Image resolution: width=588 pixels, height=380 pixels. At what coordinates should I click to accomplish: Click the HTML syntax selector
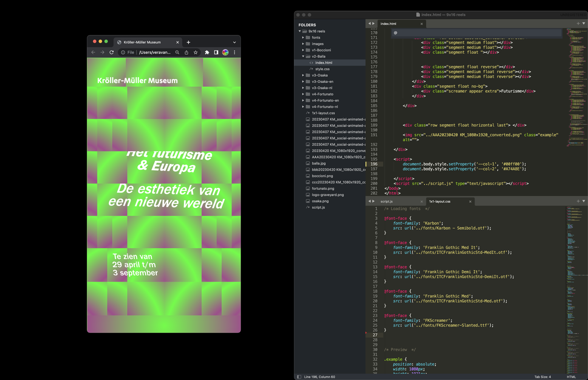571,377
